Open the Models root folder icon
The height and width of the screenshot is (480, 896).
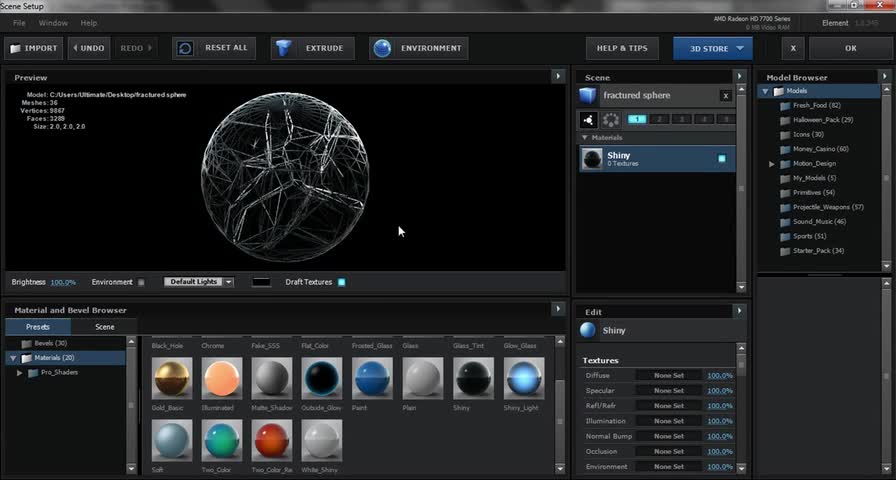pyautogui.click(x=779, y=91)
